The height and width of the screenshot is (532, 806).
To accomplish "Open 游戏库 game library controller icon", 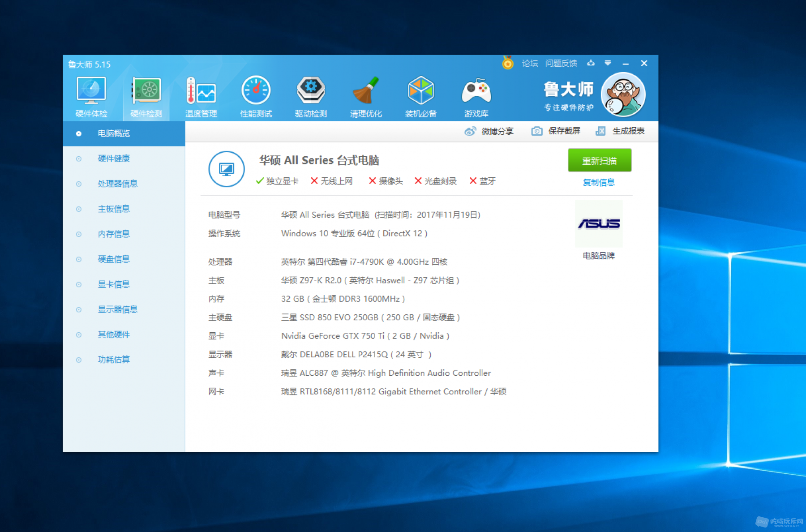I will coord(476,97).
